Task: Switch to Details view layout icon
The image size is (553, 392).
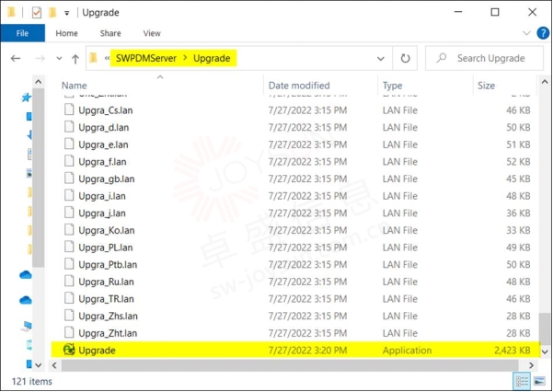Action: tap(522, 381)
